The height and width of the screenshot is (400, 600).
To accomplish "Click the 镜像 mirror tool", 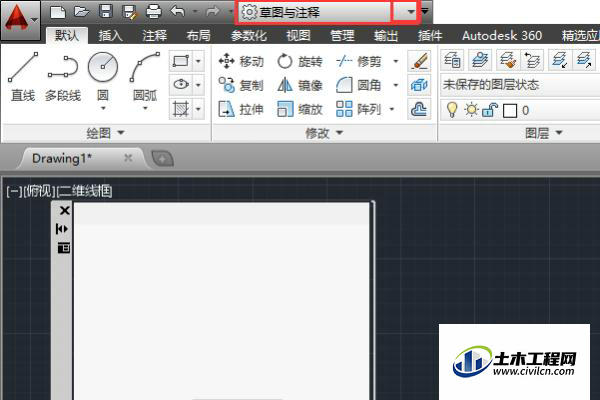I will (300, 85).
